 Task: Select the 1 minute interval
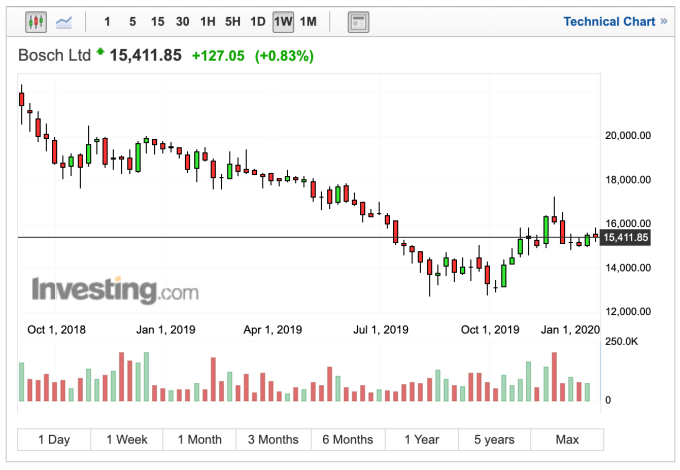click(107, 22)
